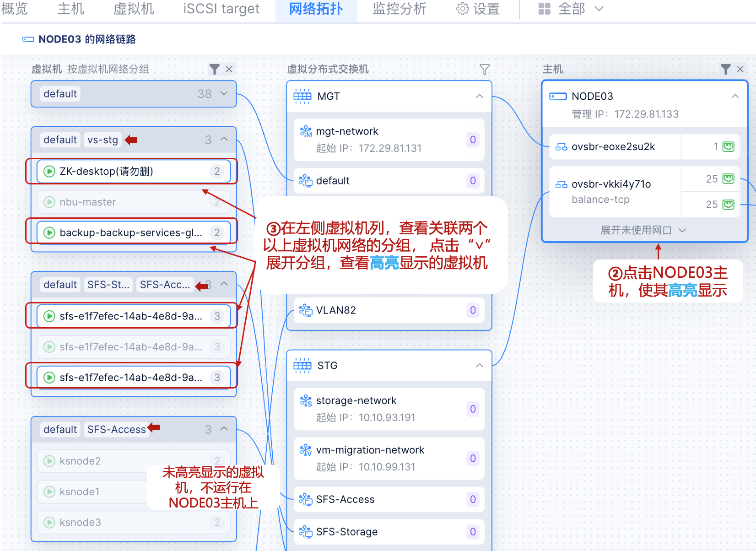This screenshot has width=756, height=551.
Task: Click the running status icon of ZK-desktop
Action: tap(49, 171)
